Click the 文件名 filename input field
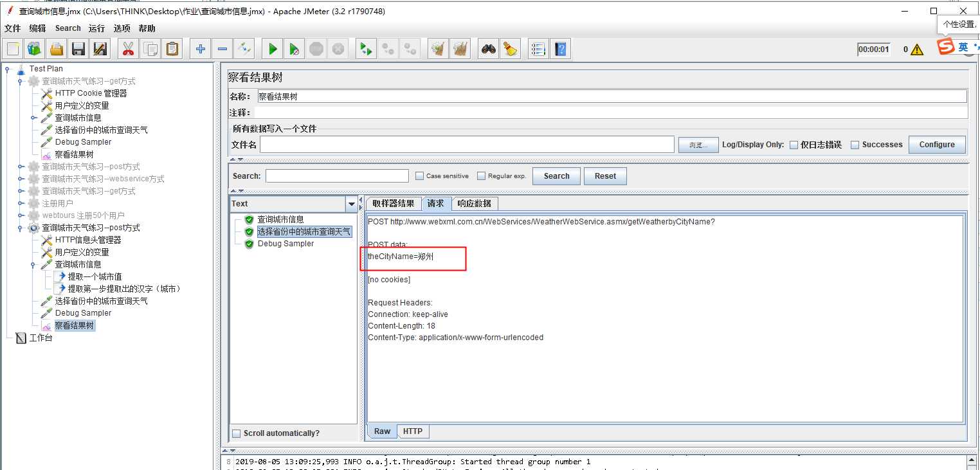This screenshot has height=470, width=980. [x=467, y=145]
